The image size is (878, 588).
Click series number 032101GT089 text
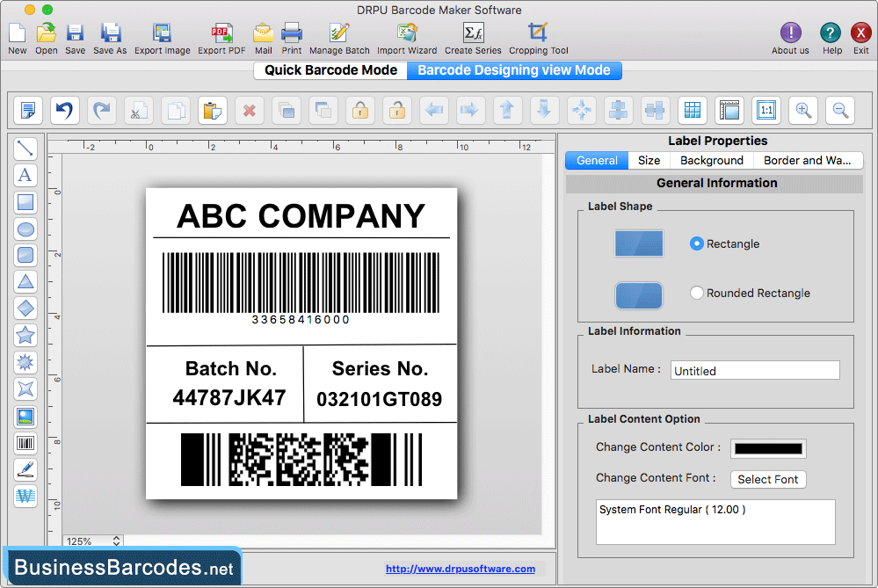point(379,399)
